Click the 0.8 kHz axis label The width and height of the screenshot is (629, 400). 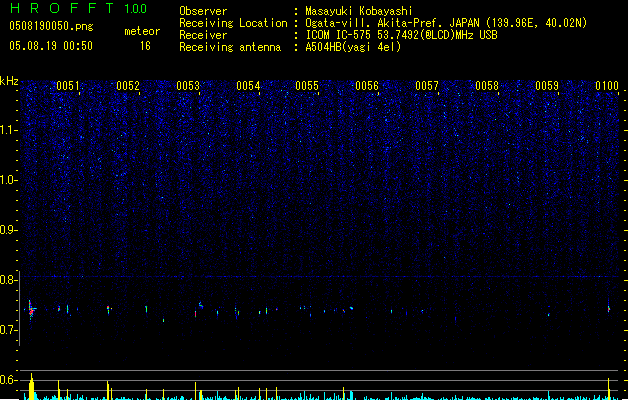point(9,280)
